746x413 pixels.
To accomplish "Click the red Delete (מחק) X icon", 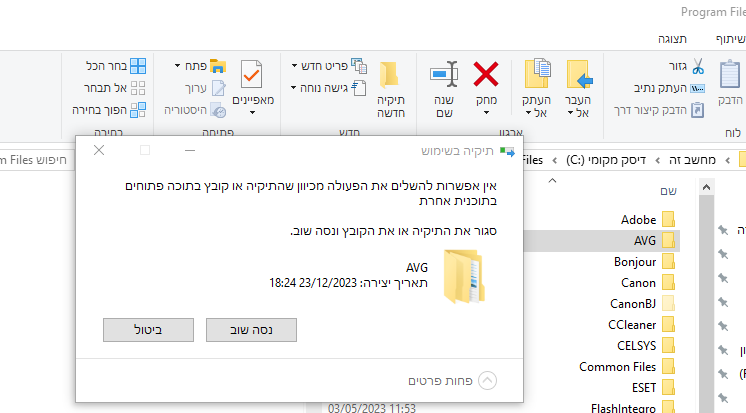I will 486,74.
